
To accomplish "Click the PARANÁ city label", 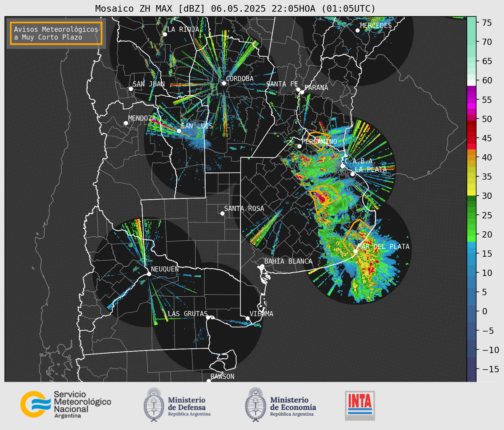I will (316, 88).
